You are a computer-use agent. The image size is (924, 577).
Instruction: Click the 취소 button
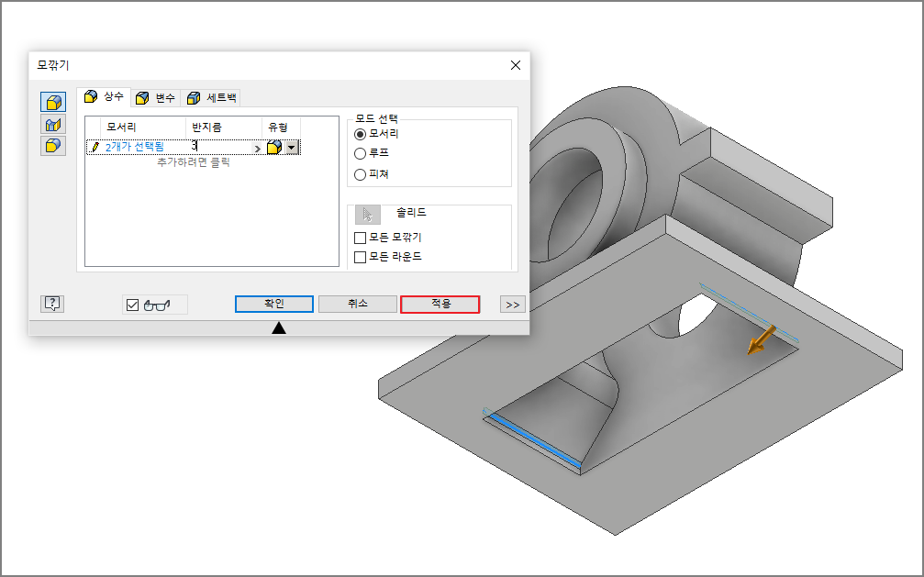coord(358,305)
